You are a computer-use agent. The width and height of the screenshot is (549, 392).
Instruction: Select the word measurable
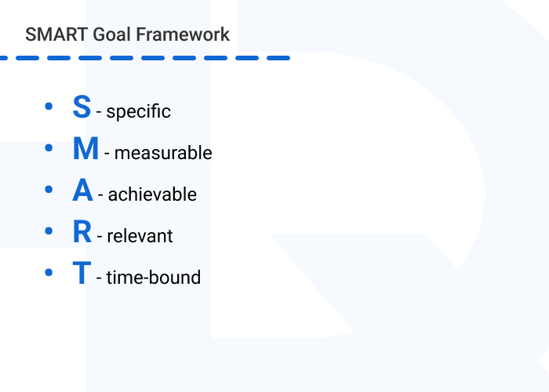(163, 153)
